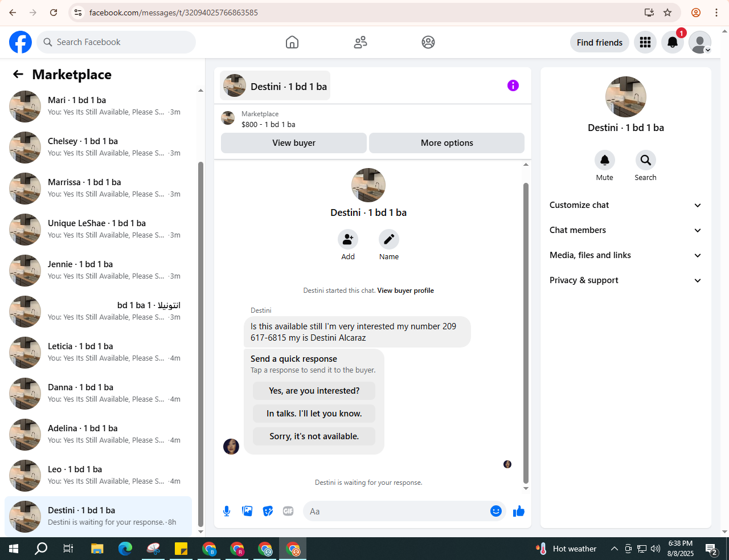The width and height of the screenshot is (729, 560).
Task: Click the Facebook logo icon
Action: coord(21,42)
